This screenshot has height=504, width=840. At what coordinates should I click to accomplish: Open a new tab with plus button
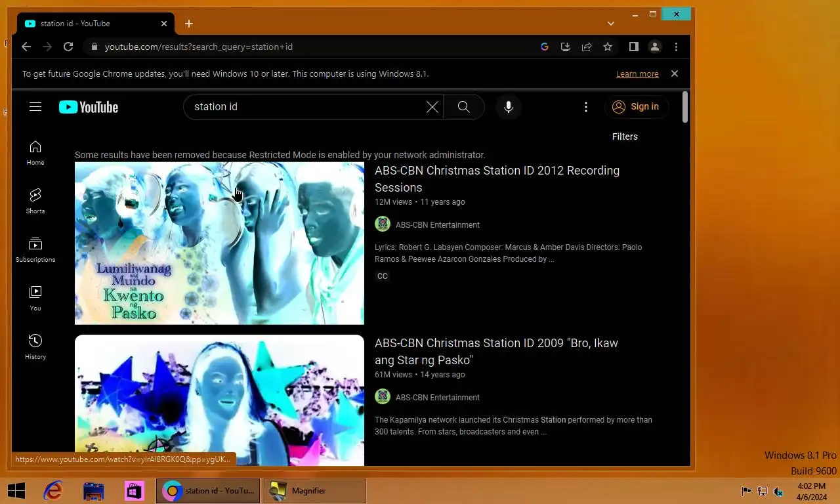189,24
